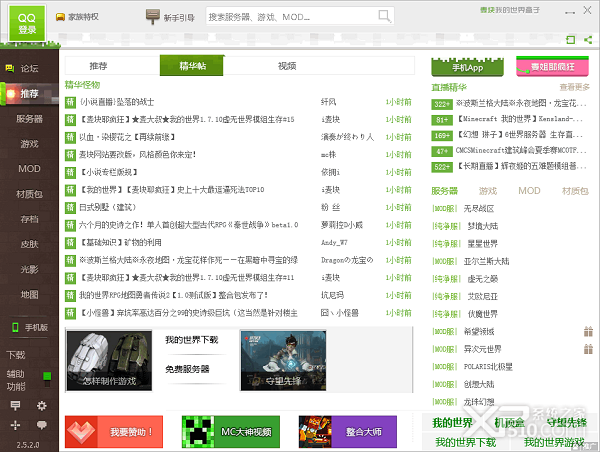Toggle the green 辅助功能 switch
The image size is (600, 452).
point(47,379)
